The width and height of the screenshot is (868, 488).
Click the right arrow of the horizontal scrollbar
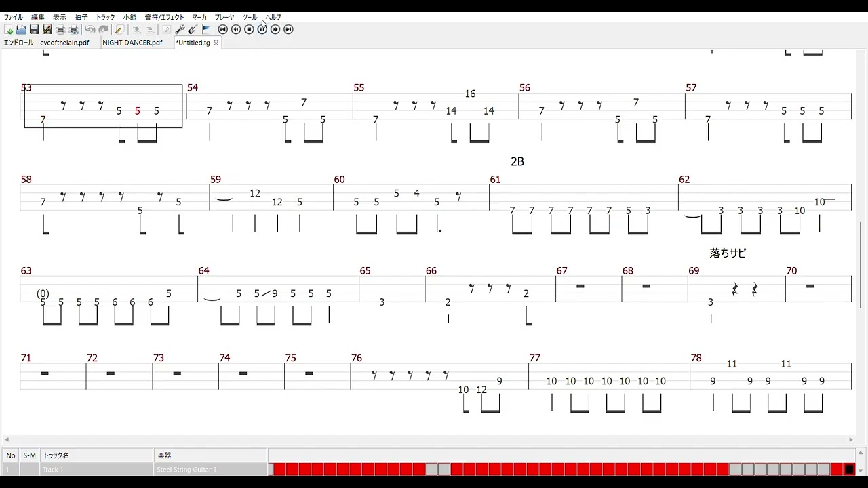tap(851, 439)
